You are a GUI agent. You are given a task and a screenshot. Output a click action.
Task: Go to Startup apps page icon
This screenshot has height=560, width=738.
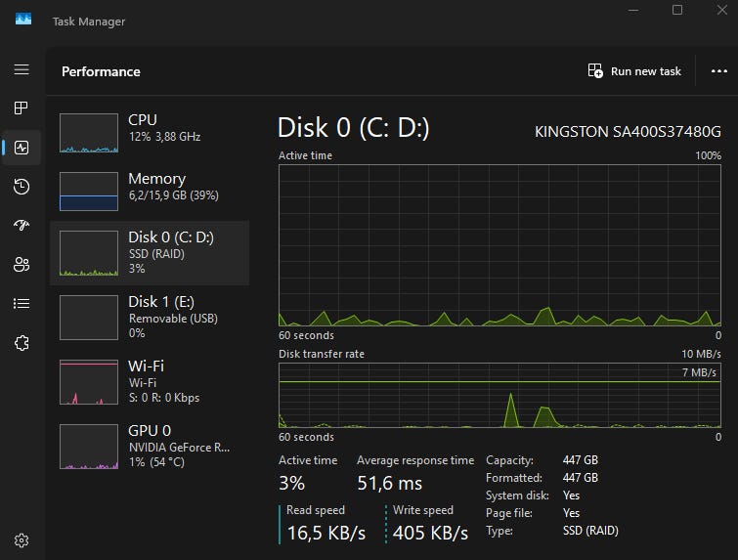(22, 226)
